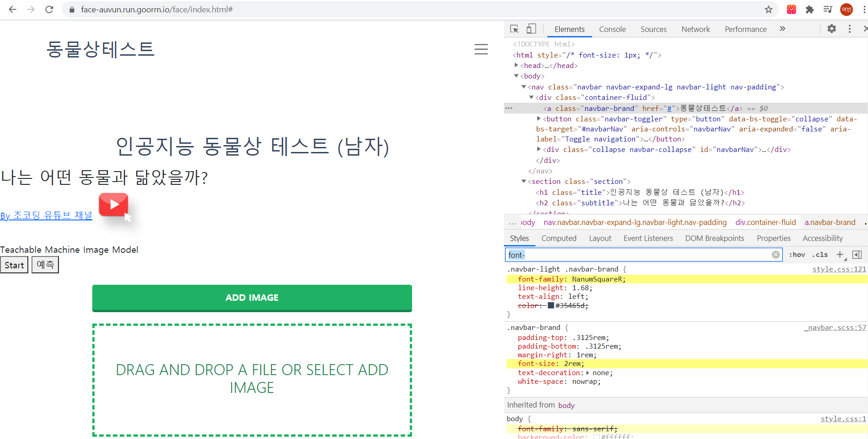This screenshot has height=439, width=868.
Task: Open the DOM Breakpoints tab
Action: coord(715,238)
